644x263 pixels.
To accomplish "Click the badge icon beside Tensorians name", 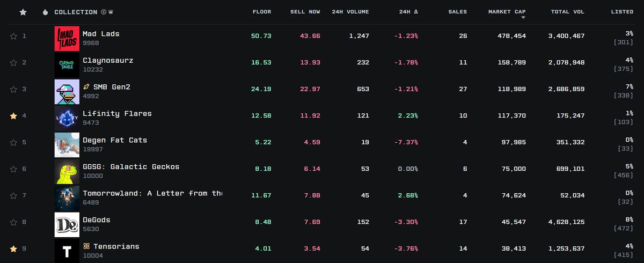I will 86,246.
